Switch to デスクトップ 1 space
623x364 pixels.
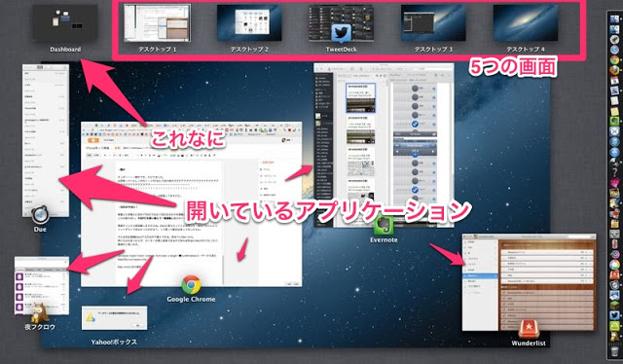point(157,22)
